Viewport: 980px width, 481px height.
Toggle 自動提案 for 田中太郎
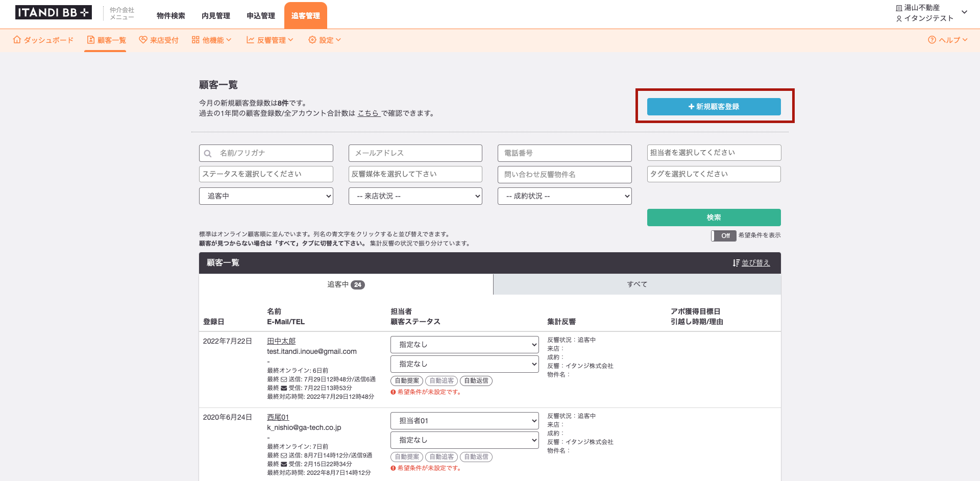tap(407, 381)
